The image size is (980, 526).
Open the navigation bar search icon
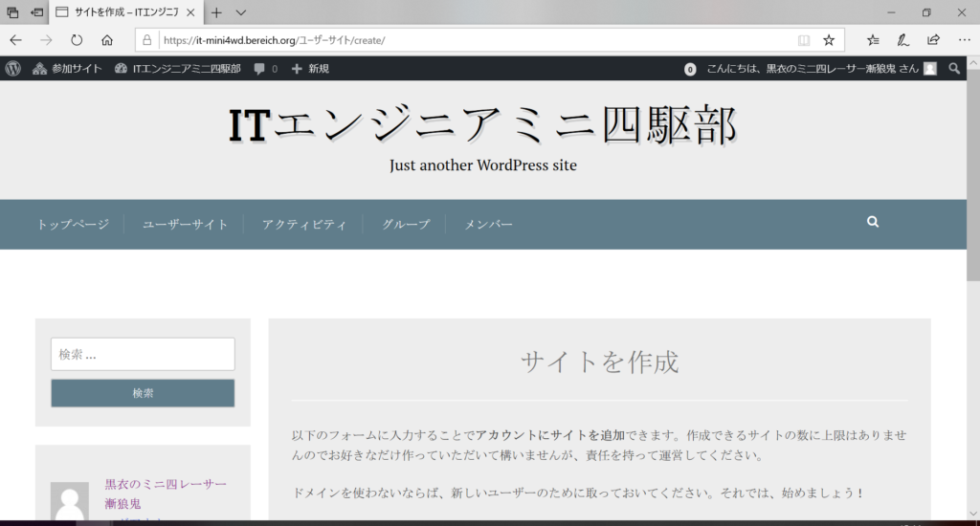tap(872, 222)
